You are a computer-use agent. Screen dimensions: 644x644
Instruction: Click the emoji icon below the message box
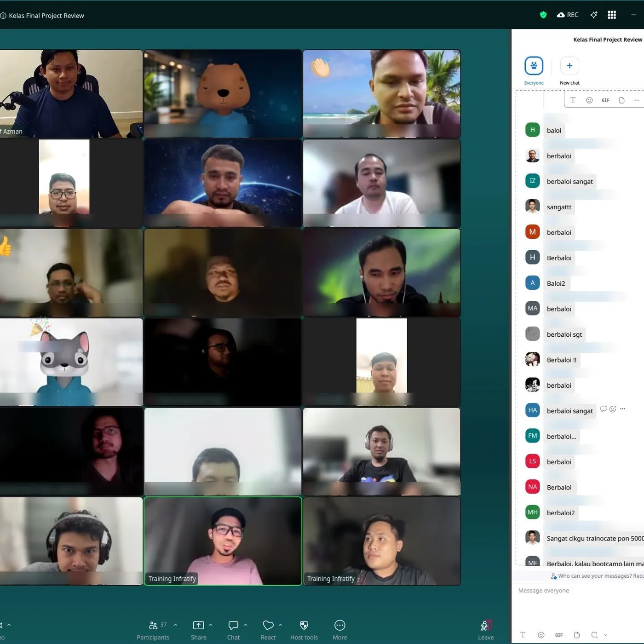(541, 635)
